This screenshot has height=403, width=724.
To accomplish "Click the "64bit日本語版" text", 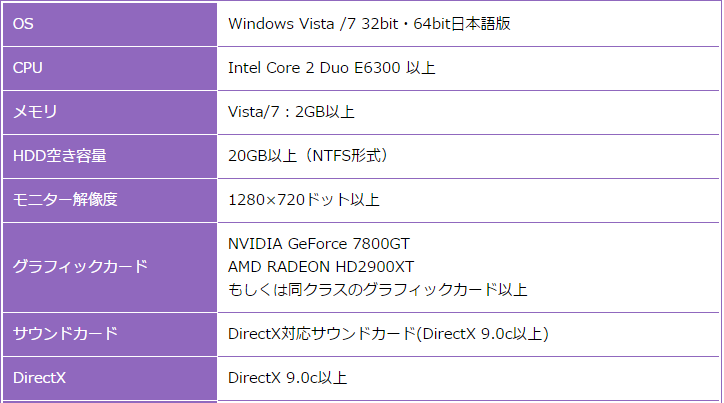I will [x=463, y=23].
